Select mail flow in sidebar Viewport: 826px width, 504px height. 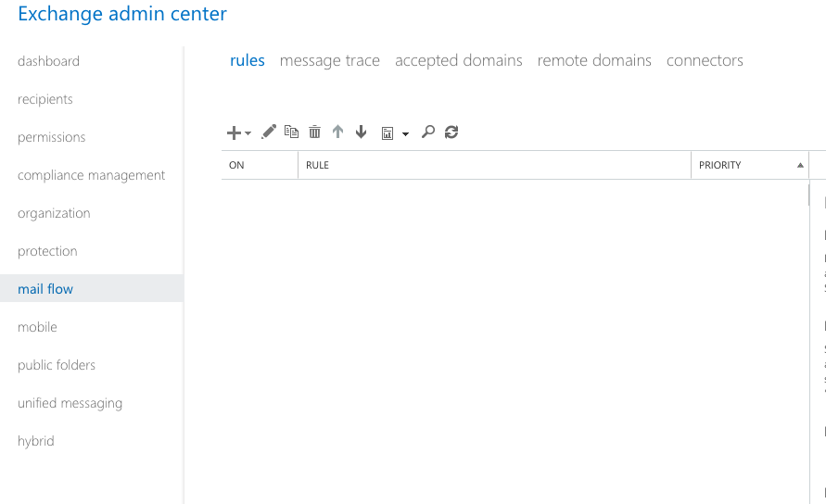click(92, 288)
